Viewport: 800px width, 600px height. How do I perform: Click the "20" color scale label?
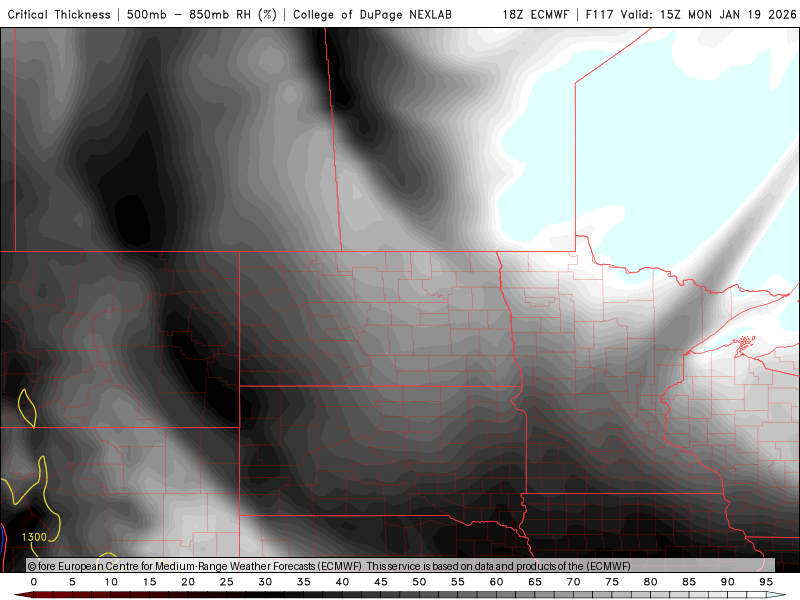[188, 582]
